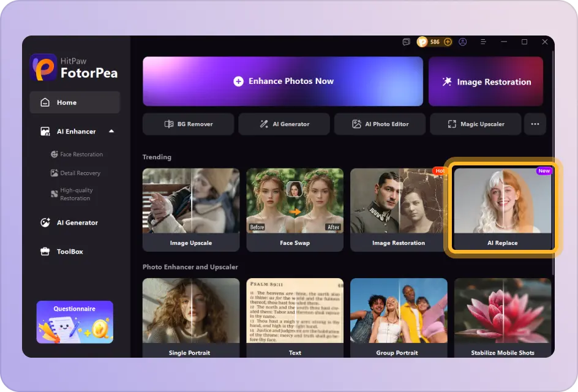Open the hamburger menu in titlebar
This screenshot has width=578, height=392.
pyautogui.click(x=483, y=42)
